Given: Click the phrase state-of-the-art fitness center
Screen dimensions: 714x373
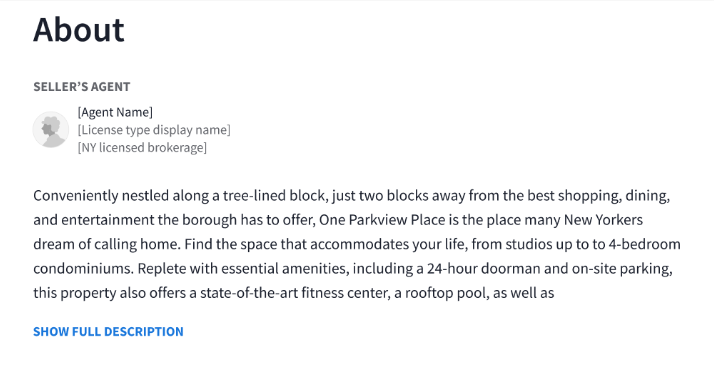Looking at the screenshot, I should [294, 293].
